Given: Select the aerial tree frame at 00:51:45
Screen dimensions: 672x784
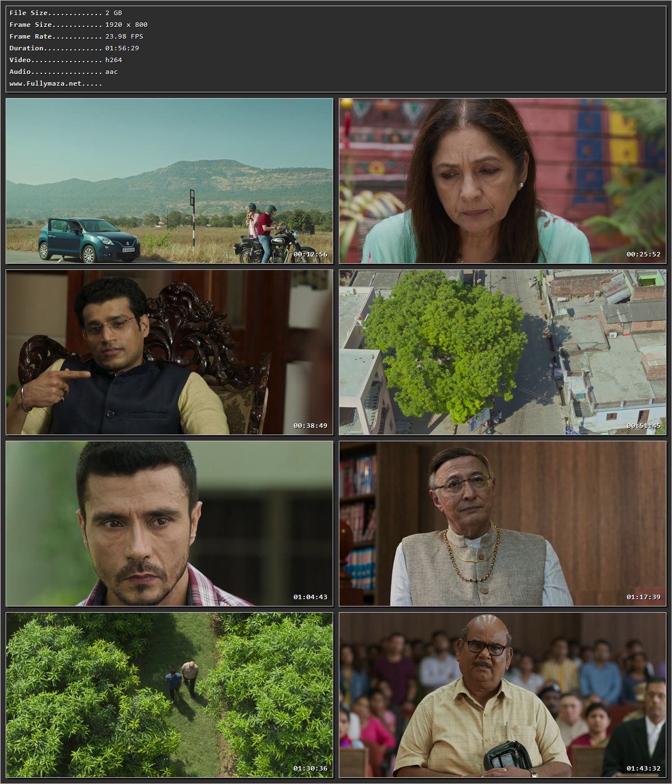Looking at the screenshot, I should pyautogui.click(x=502, y=352).
